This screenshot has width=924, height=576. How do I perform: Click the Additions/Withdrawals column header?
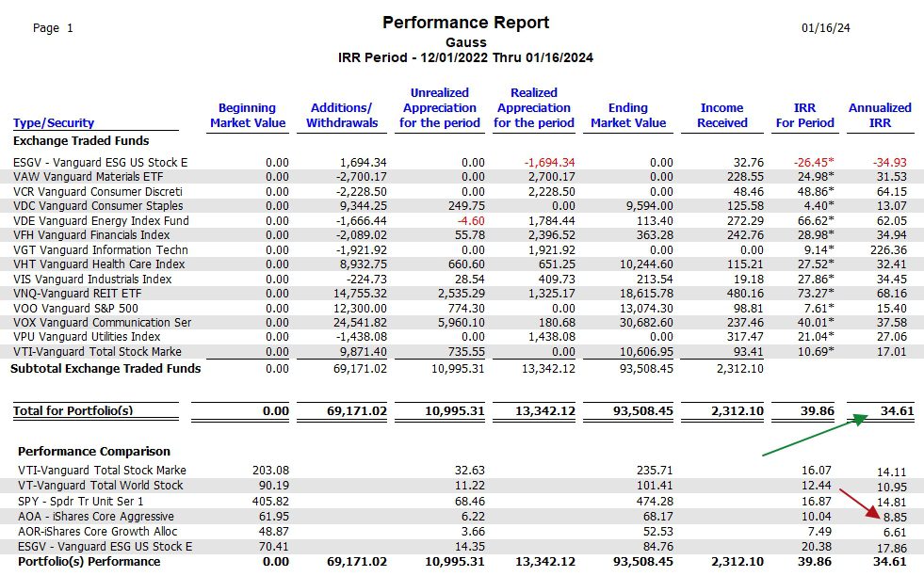point(342,116)
